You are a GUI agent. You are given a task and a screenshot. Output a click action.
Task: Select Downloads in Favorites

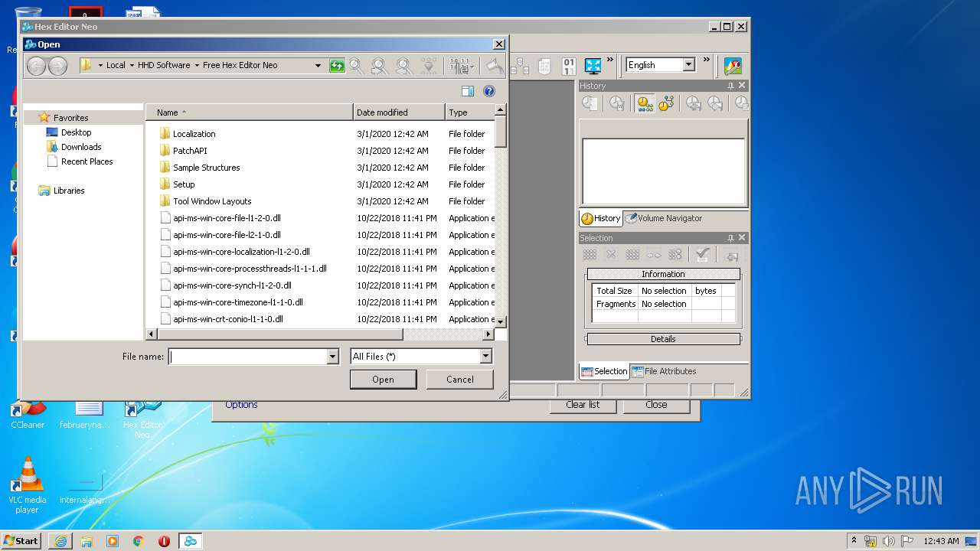(x=80, y=147)
